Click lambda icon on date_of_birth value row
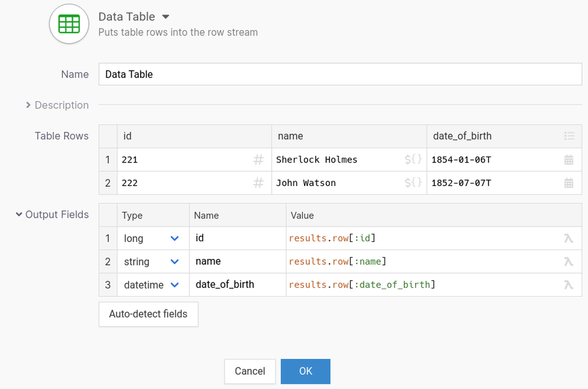 click(569, 285)
